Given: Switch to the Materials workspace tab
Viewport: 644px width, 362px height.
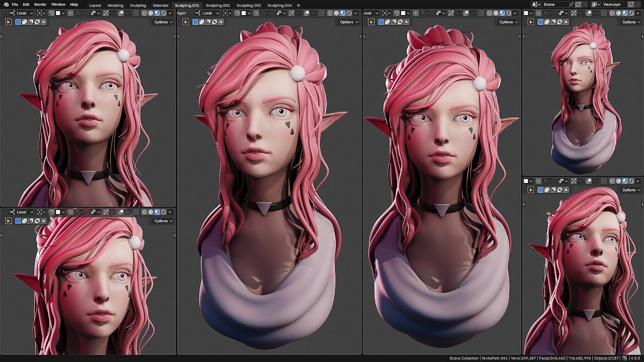Looking at the screenshot, I should click(x=160, y=5).
